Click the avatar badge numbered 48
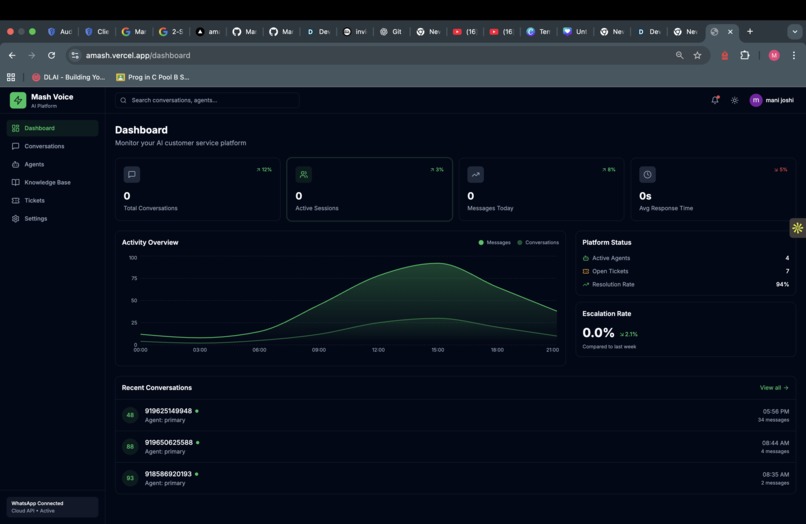Image resolution: width=806 pixels, height=524 pixels. [x=130, y=415]
